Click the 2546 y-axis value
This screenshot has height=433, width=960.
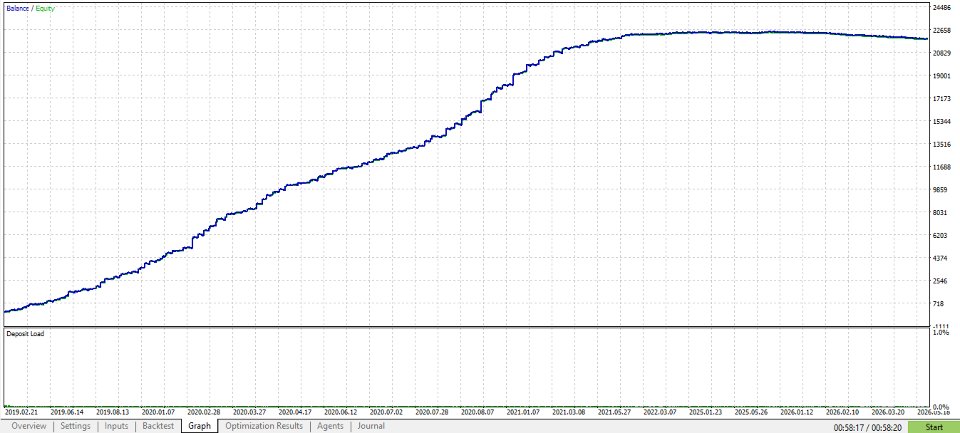[939, 282]
